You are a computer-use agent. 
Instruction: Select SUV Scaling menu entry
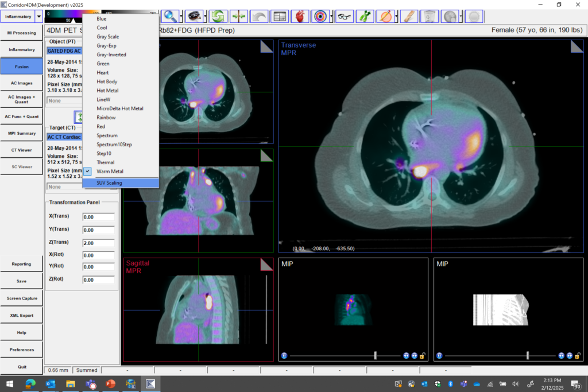[109, 183]
